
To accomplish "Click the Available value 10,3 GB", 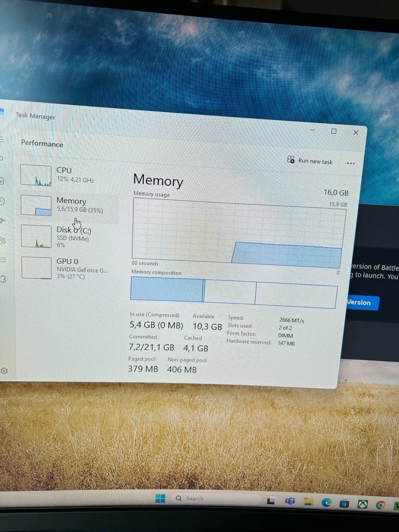I will 207,327.
